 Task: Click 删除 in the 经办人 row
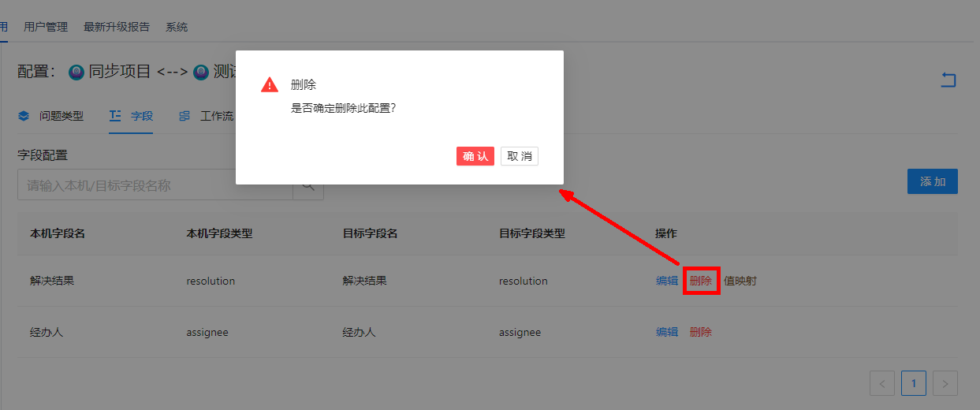(700, 332)
